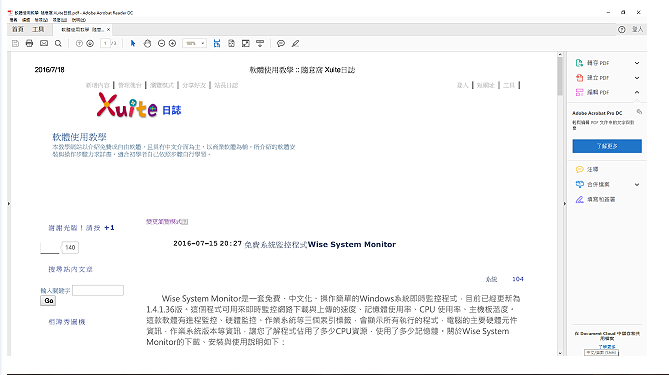Click the date text 2016/7/18
Image resolution: width=669 pixels, height=375 pixels.
[x=49, y=70]
